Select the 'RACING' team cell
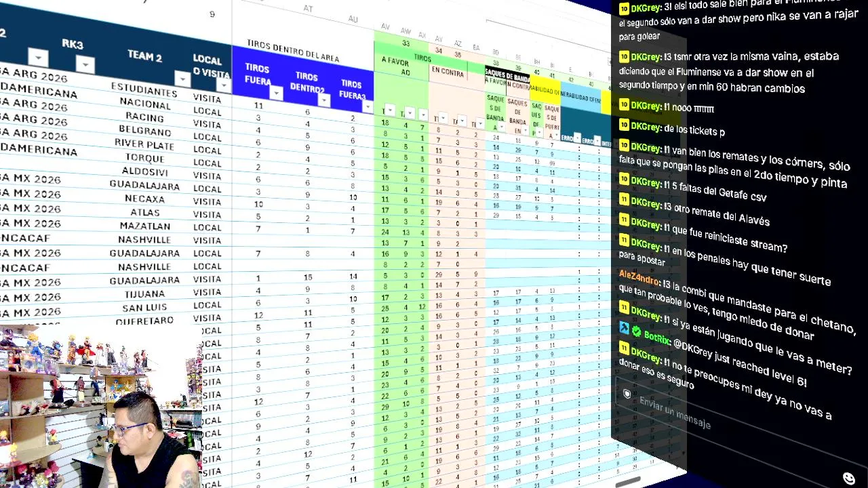868x488 pixels. pyautogui.click(x=144, y=116)
